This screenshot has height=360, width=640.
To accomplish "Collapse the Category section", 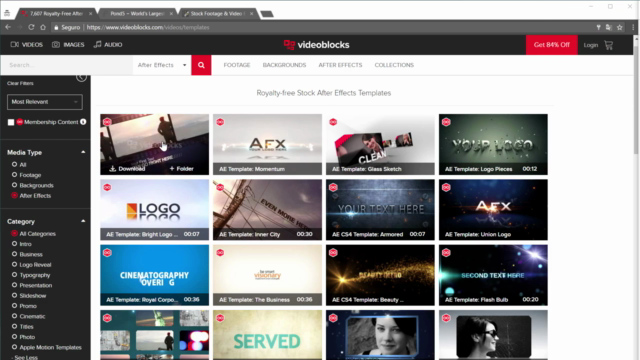I will pyautogui.click(x=83, y=221).
